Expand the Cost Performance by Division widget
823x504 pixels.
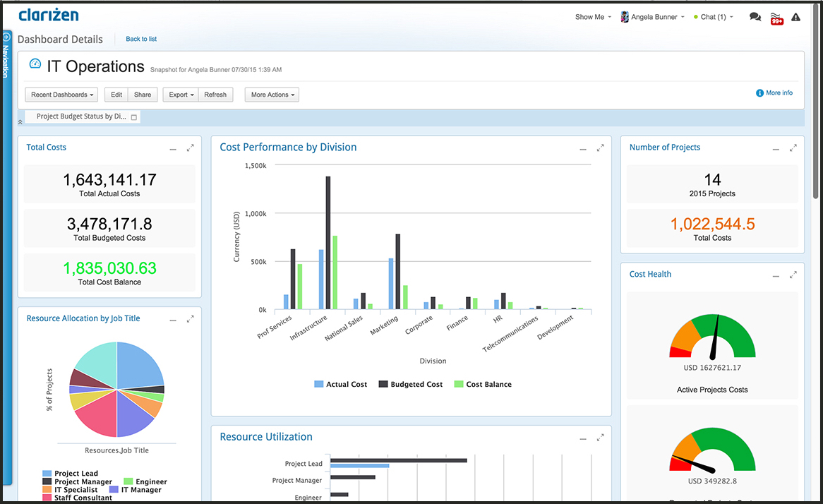600,148
